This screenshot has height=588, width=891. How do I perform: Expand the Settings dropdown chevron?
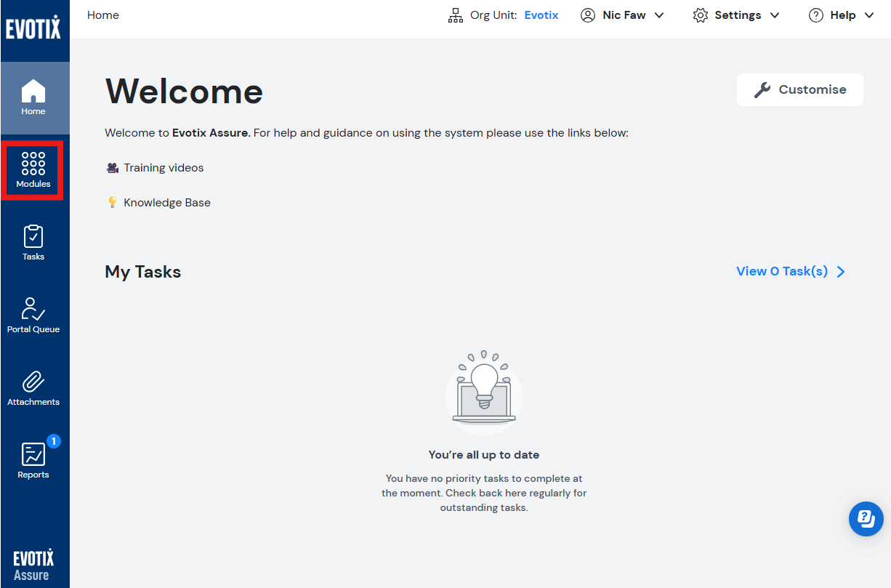[x=775, y=15]
